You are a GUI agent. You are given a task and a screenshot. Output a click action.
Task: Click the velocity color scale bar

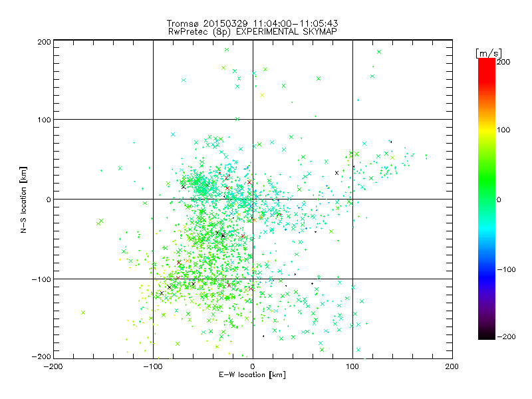(487, 198)
